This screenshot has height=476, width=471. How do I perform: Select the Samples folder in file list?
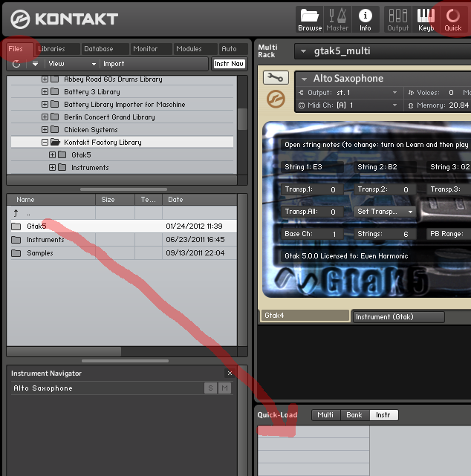[x=39, y=253]
